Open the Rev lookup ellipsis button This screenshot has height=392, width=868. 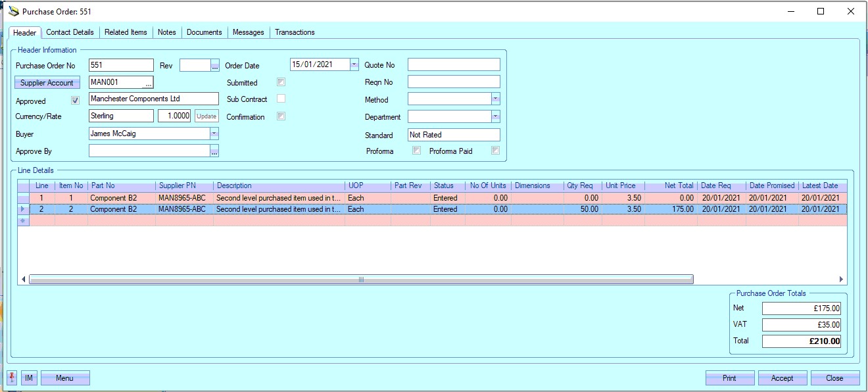(214, 65)
